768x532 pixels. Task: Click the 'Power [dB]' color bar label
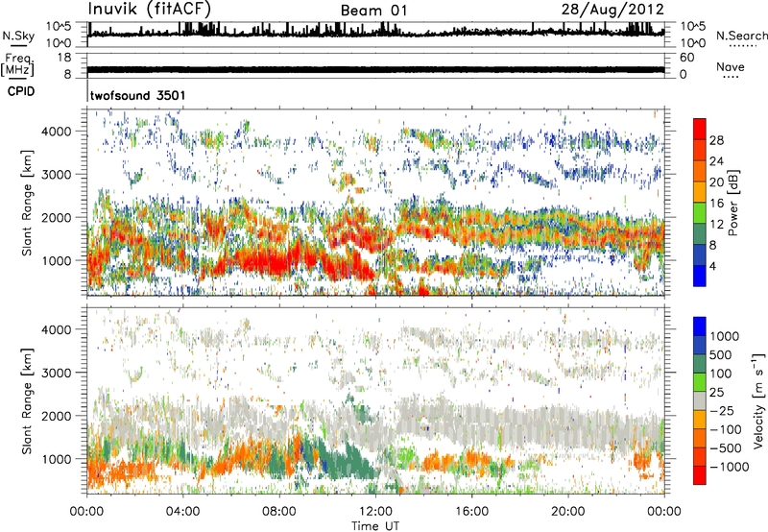732,203
